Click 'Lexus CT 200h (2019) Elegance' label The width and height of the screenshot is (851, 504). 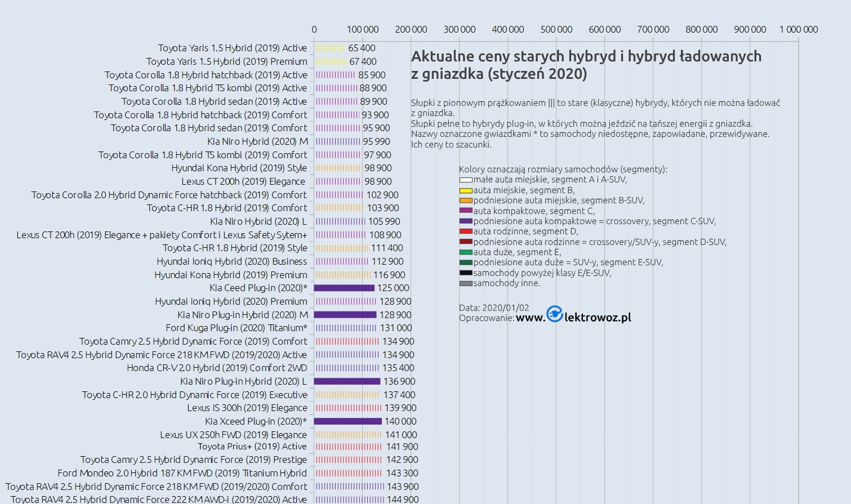243,181
